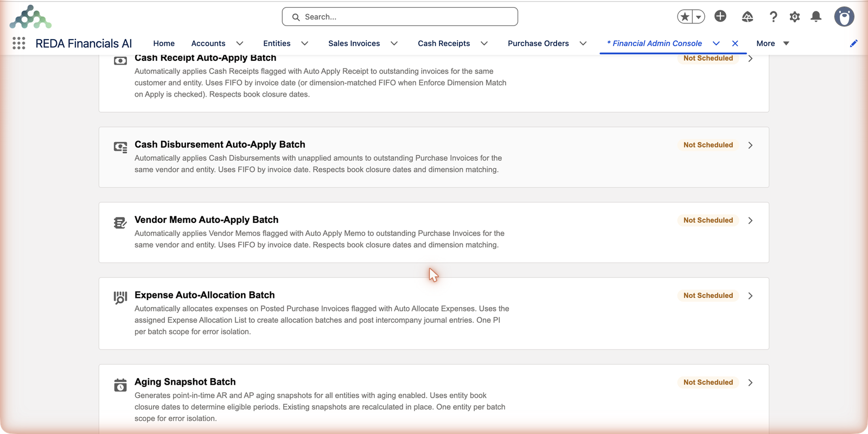Open the Help question mark icon

click(774, 17)
